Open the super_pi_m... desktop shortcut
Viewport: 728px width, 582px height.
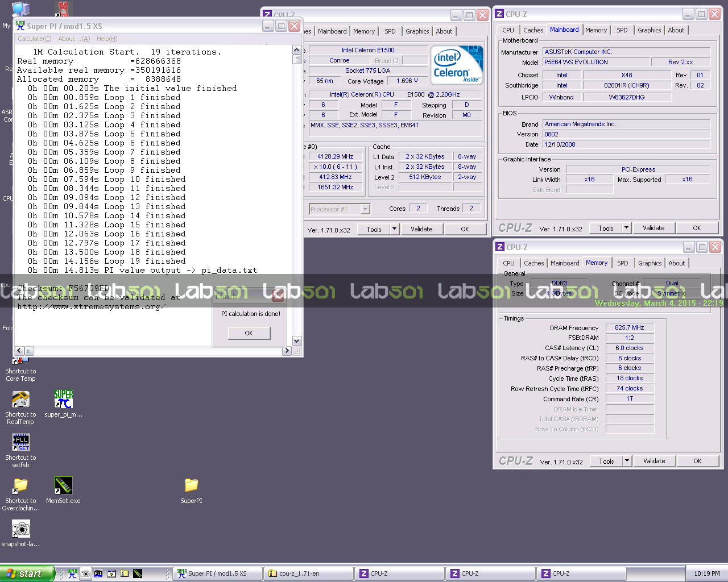[63, 400]
